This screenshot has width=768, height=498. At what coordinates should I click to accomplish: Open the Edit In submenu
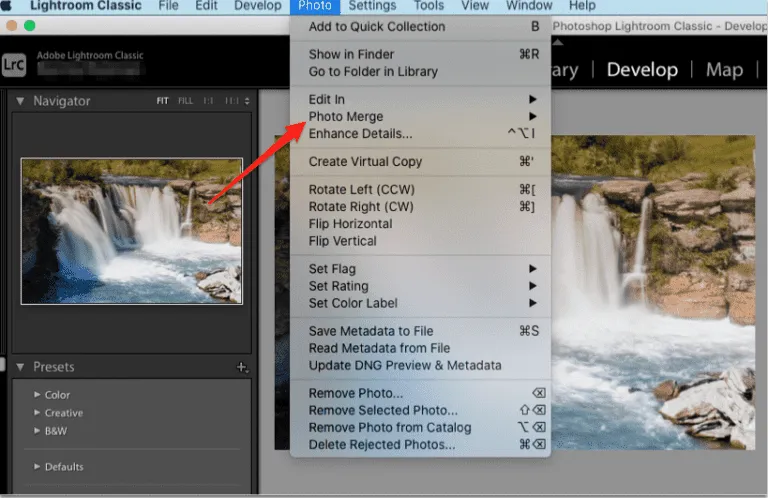[420, 99]
